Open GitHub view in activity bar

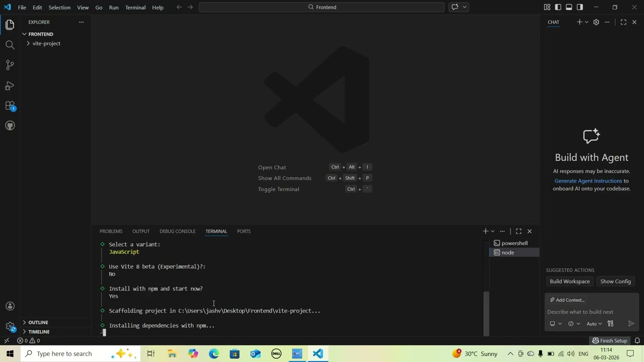[10, 126]
